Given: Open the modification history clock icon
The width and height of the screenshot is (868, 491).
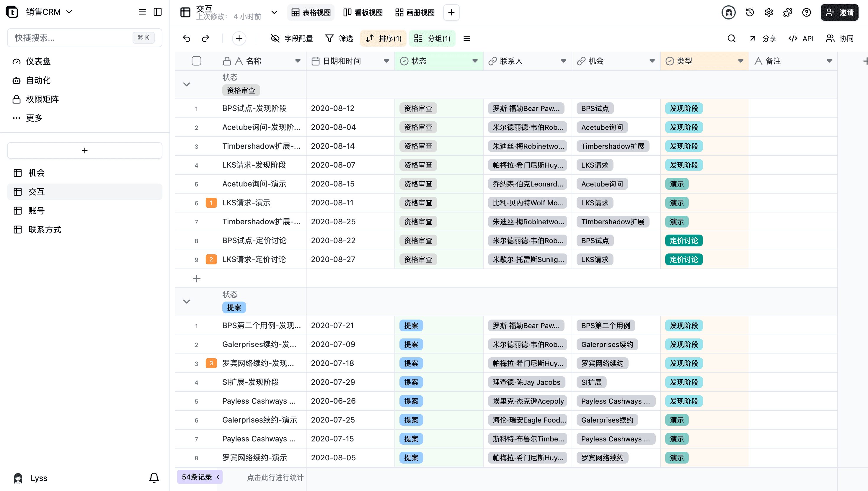Looking at the screenshot, I should point(749,12).
